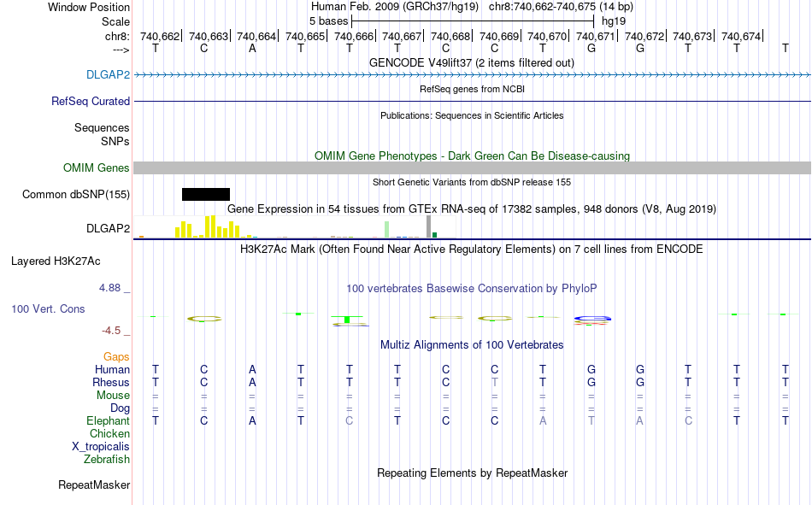Image resolution: width=812 pixels, height=505 pixels.
Task: Click the SNPs track label
Action: [115, 141]
